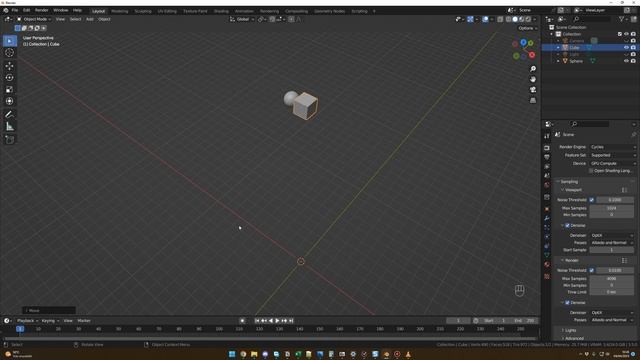Screen dimensions: 640x360
Task: Toggle Render Denoise checkbox
Action: tap(567, 303)
